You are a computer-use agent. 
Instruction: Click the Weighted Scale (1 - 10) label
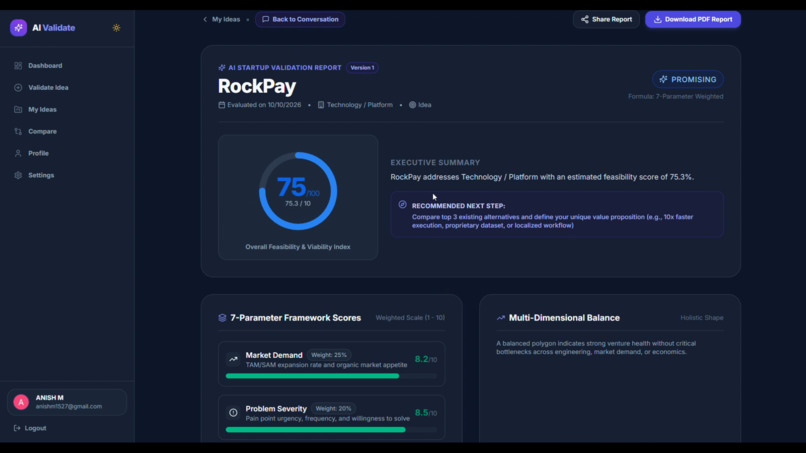point(410,318)
